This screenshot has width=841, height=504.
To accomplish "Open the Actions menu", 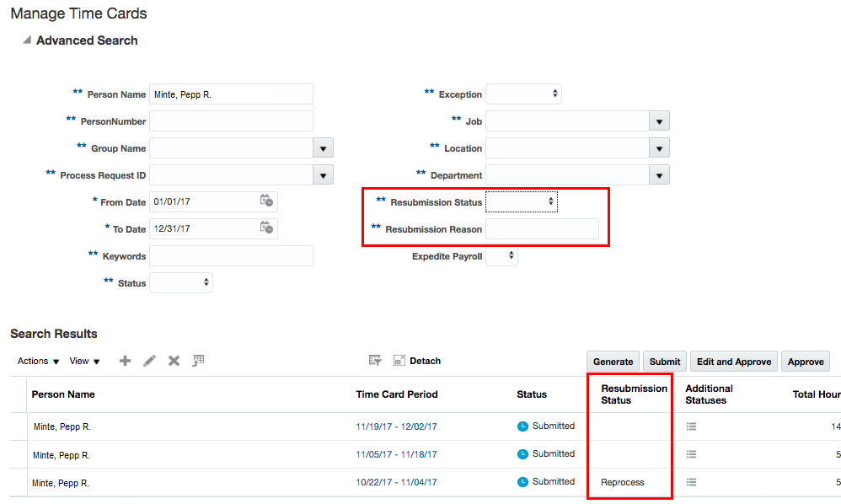I will tap(38, 361).
